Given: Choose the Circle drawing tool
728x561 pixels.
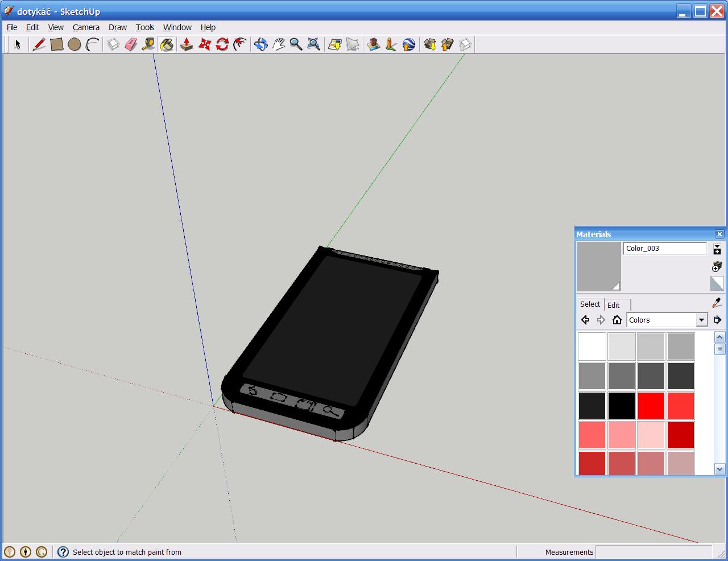Looking at the screenshot, I should pyautogui.click(x=74, y=44).
